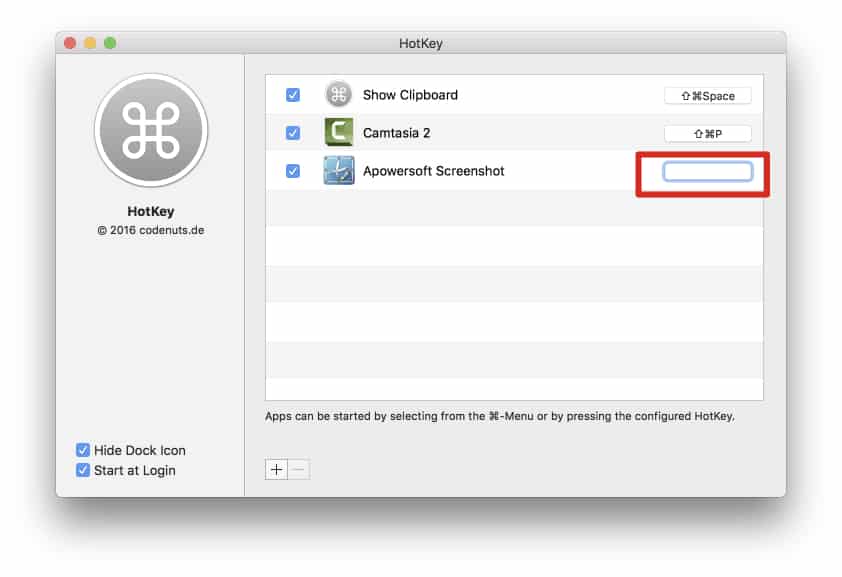This screenshot has height=577, width=842.
Task: Click the Show Clipboard app icon
Action: [338, 94]
